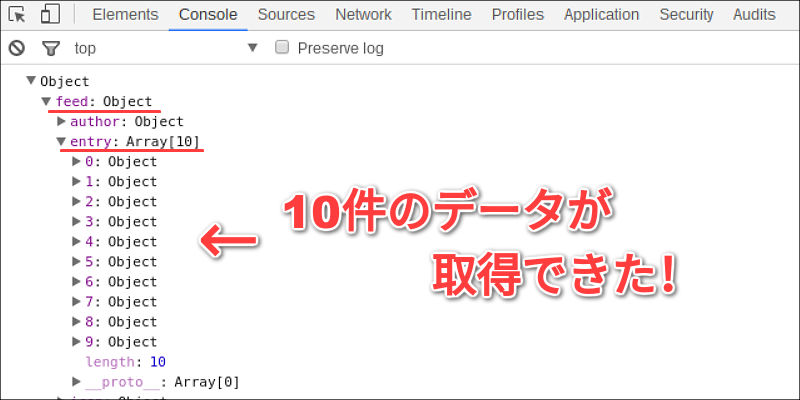Select the length: 10 property row
Viewport: 800px width, 400px height.
pos(126,362)
